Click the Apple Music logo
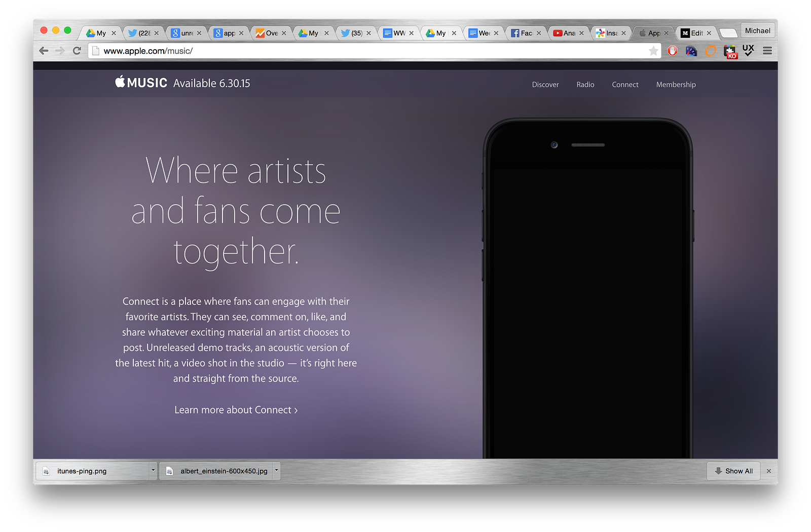Screen dimensions: 811x532 [141, 83]
